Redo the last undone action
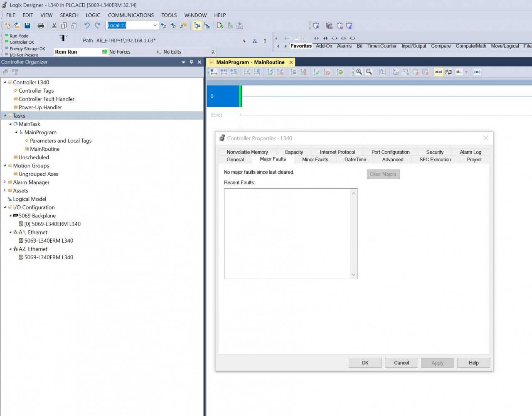 [98, 26]
